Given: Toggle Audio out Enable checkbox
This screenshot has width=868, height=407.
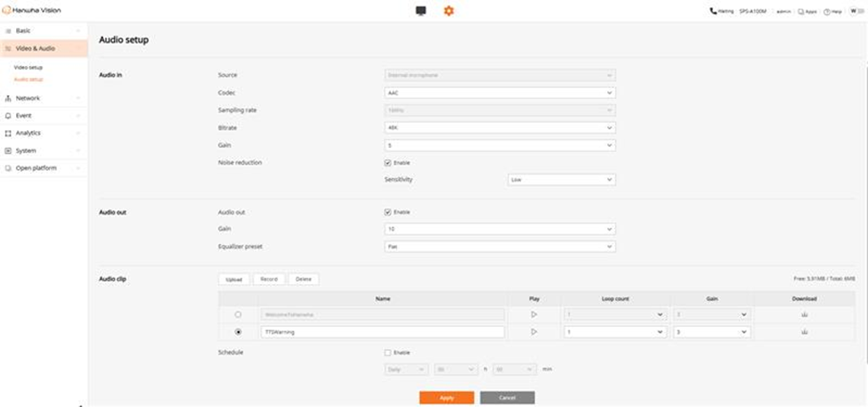Looking at the screenshot, I should click(387, 212).
